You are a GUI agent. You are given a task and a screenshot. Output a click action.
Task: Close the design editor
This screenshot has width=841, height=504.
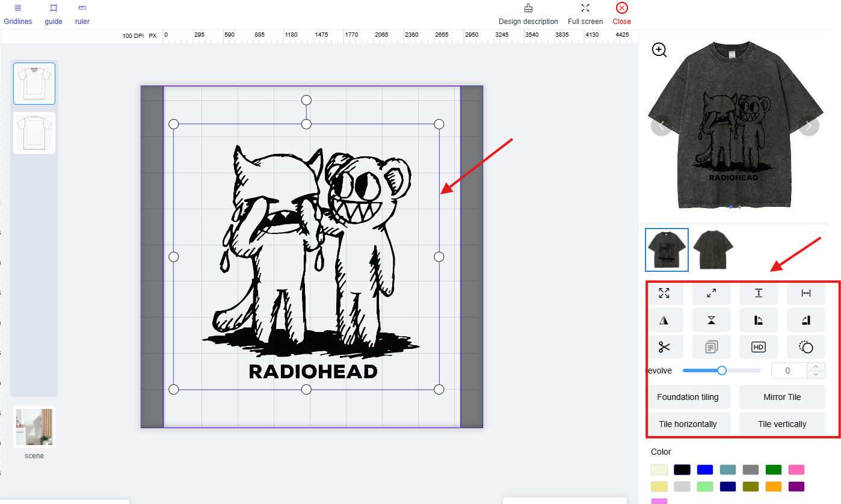(622, 14)
